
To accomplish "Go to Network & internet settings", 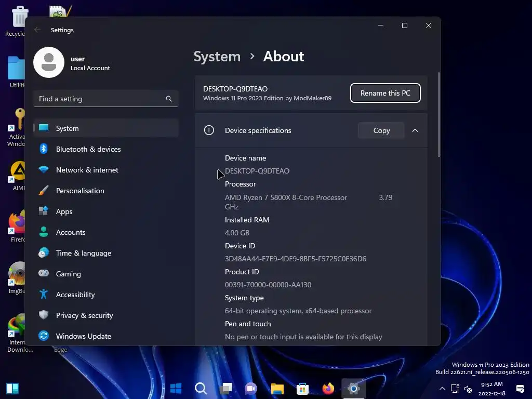I will tap(106, 169).
